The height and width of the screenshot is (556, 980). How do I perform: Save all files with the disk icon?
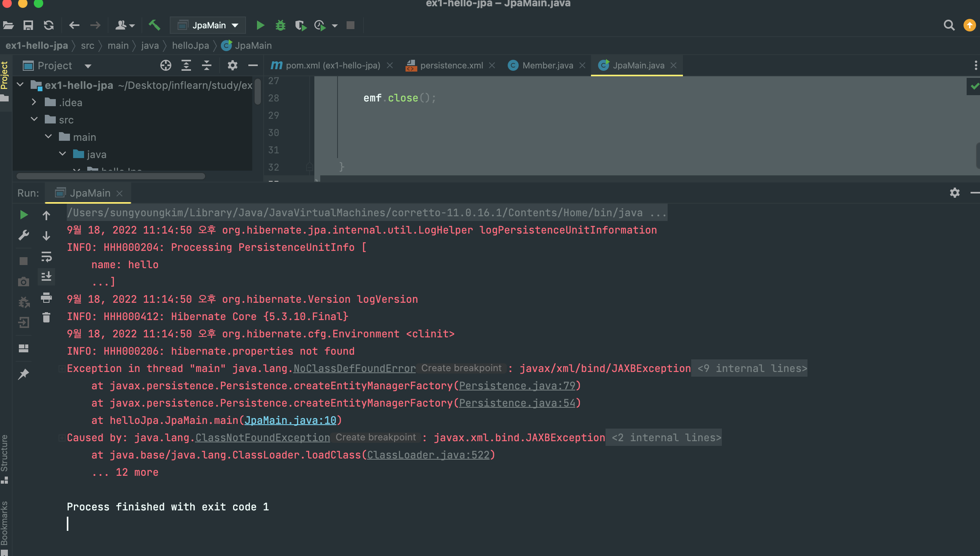tap(28, 26)
